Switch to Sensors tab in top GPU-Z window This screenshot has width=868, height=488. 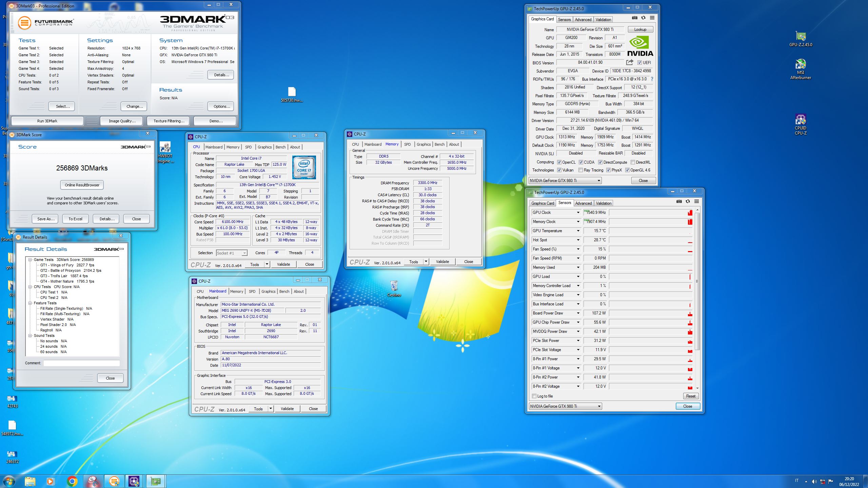coord(564,20)
